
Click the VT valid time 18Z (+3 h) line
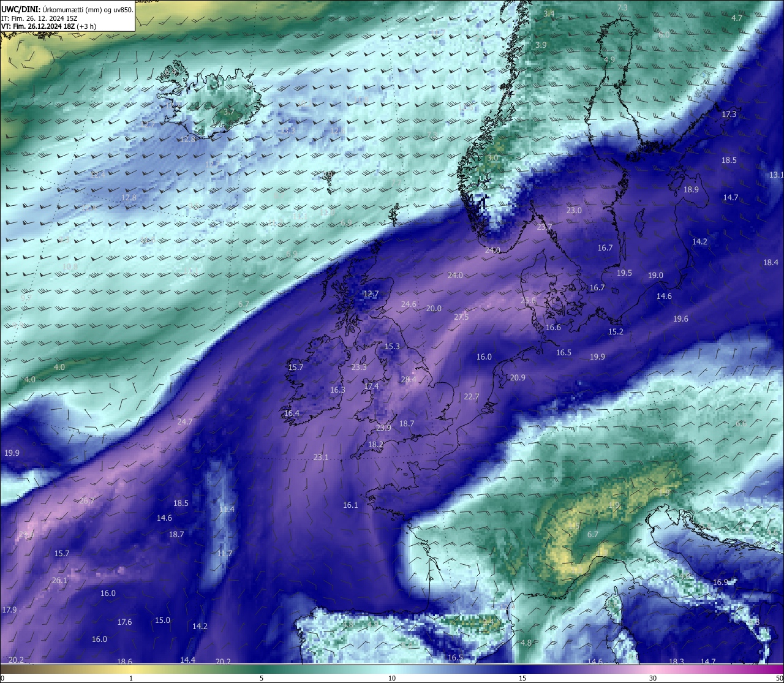pyautogui.click(x=48, y=26)
